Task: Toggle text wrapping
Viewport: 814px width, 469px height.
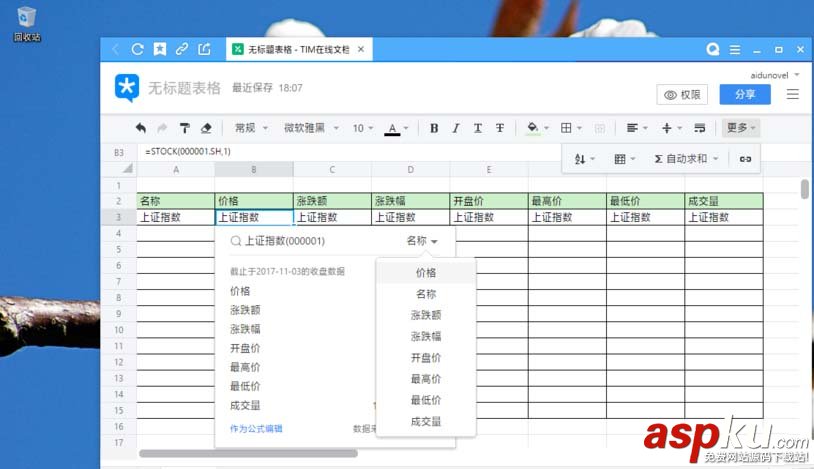Action: 699,128
